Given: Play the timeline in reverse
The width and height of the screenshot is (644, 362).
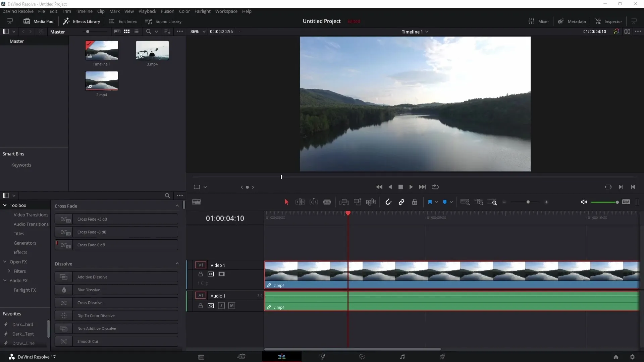Looking at the screenshot, I should tap(390, 187).
